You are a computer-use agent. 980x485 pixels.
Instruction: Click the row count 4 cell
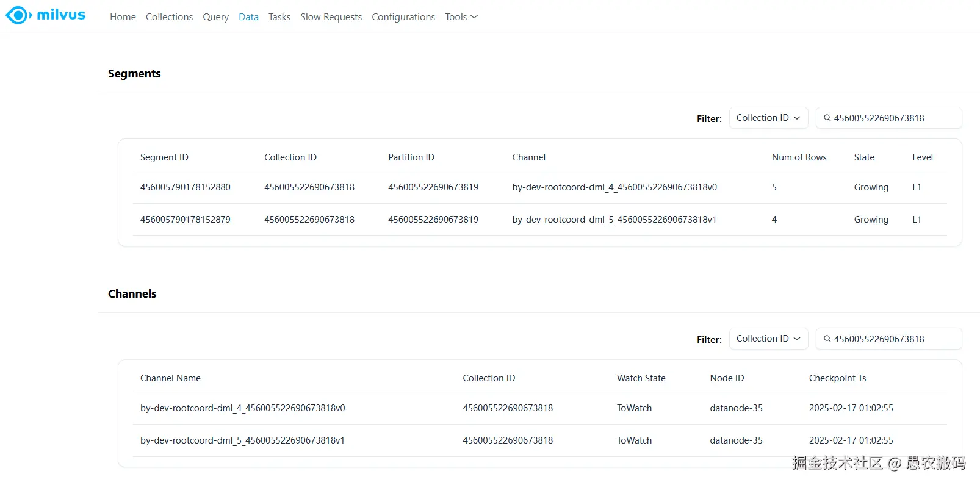click(774, 220)
